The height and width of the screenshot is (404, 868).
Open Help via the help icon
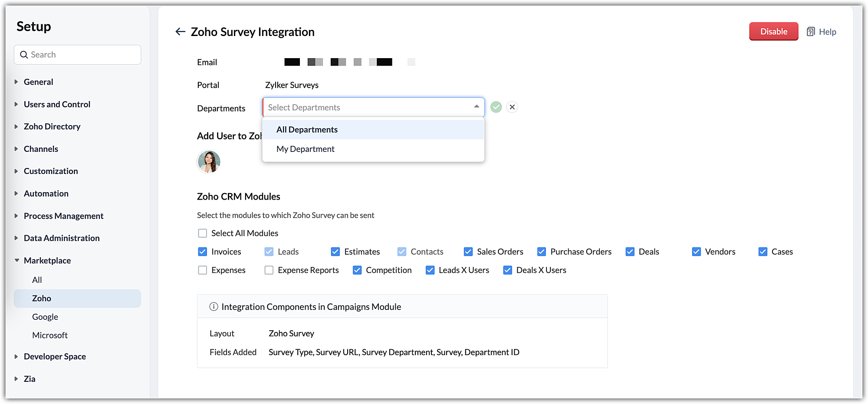810,32
